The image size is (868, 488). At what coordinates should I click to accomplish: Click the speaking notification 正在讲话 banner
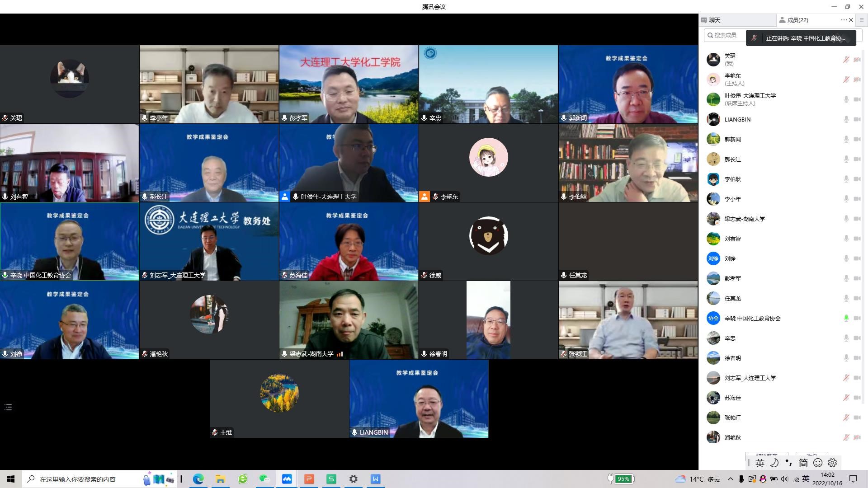point(801,38)
